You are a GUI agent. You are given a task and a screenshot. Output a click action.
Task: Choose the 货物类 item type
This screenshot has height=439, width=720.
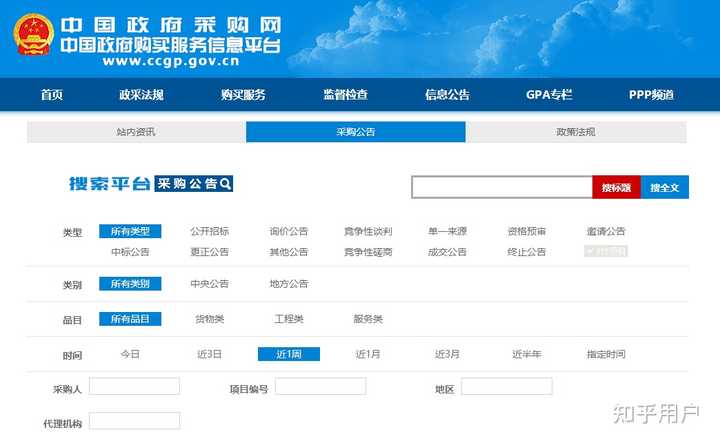[x=209, y=319]
